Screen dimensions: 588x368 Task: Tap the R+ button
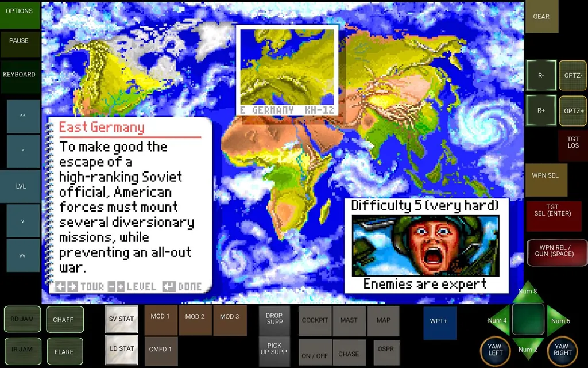pyautogui.click(x=541, y=110)
